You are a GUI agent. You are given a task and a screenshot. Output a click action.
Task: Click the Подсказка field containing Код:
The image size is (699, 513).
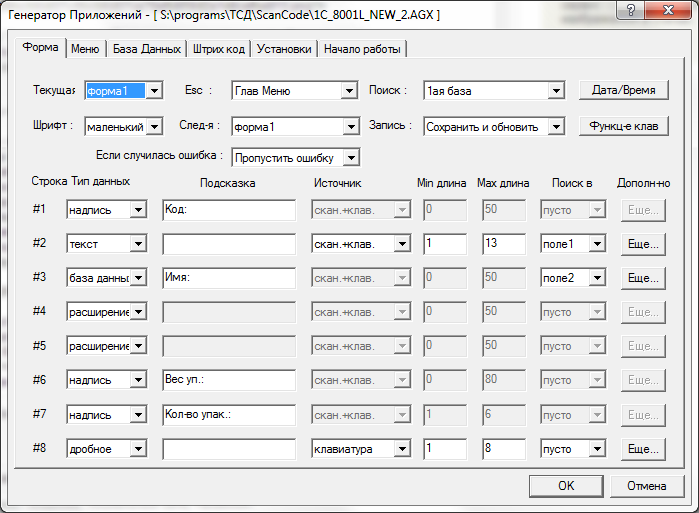pyautogui.click(x=229, y=210)
